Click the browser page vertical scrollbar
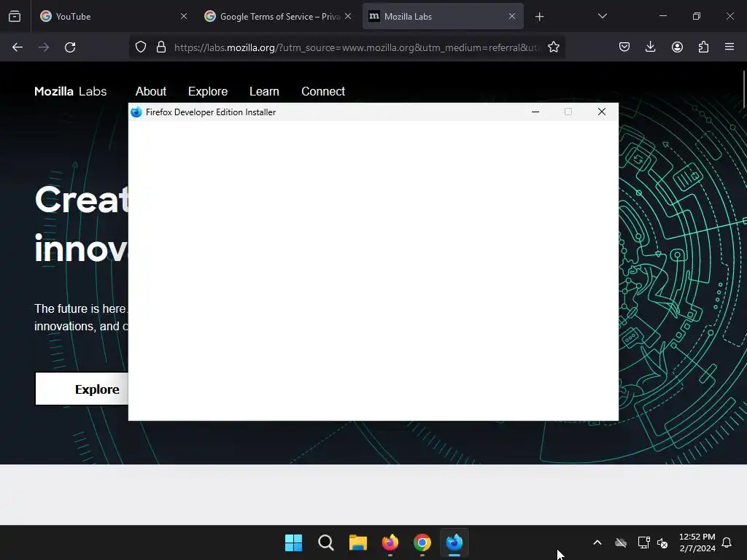The image size is (747, 560). [743, 89]
